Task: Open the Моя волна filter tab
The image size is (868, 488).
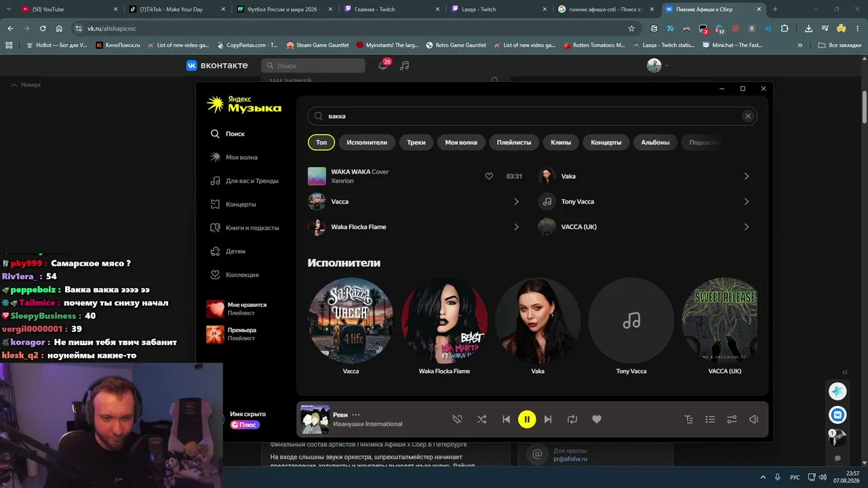Action: (461, 142)
